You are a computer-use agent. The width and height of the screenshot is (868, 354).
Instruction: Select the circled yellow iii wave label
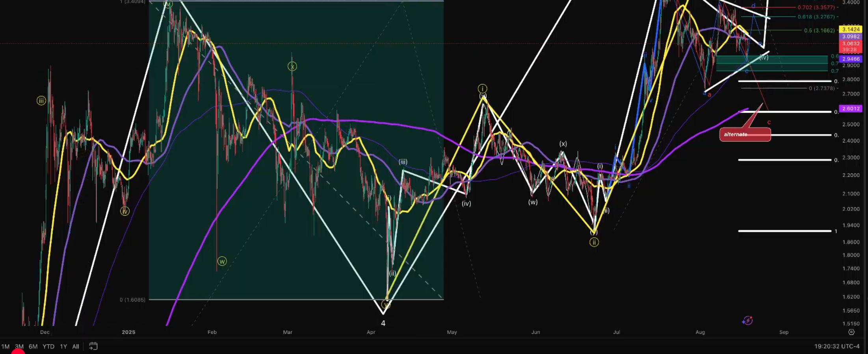click(x=41, y=101)
